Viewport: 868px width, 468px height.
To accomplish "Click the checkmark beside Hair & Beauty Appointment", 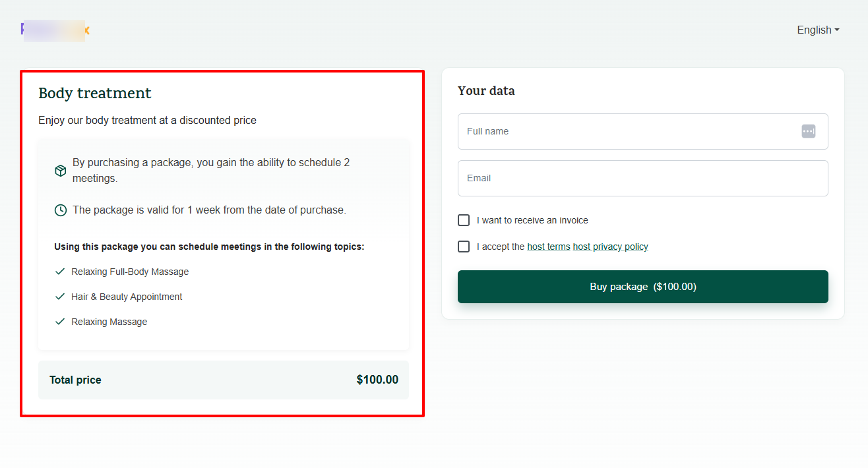I will pyautogui.click(x=59, y=296).
